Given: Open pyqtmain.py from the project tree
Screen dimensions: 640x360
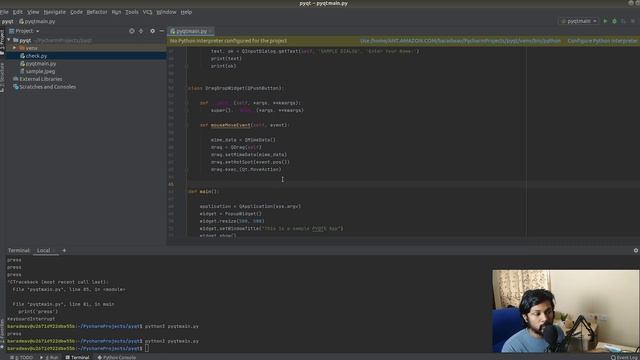Looking at the screenshot, I should pos(40,64).
